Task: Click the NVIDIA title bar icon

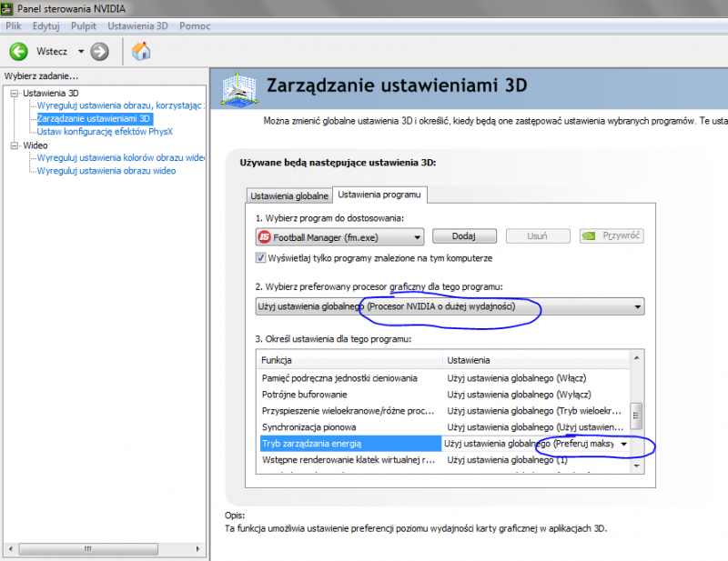Action: 6,8
